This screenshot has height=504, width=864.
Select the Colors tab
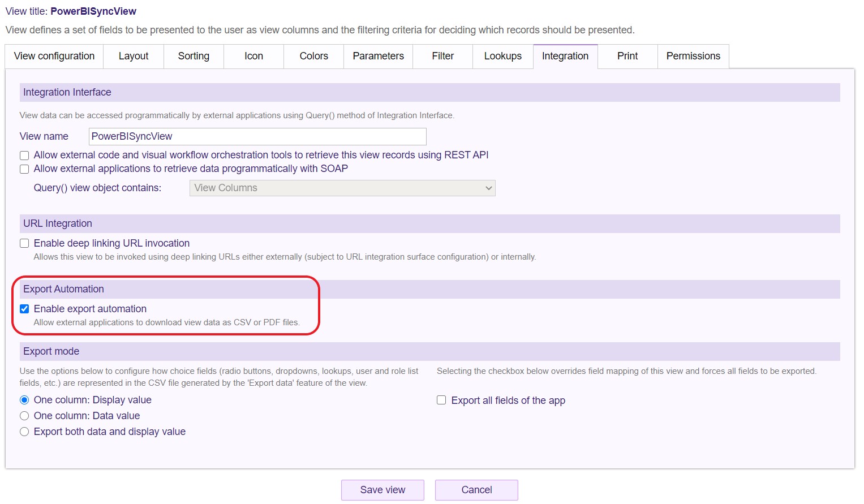pos(313,57)
